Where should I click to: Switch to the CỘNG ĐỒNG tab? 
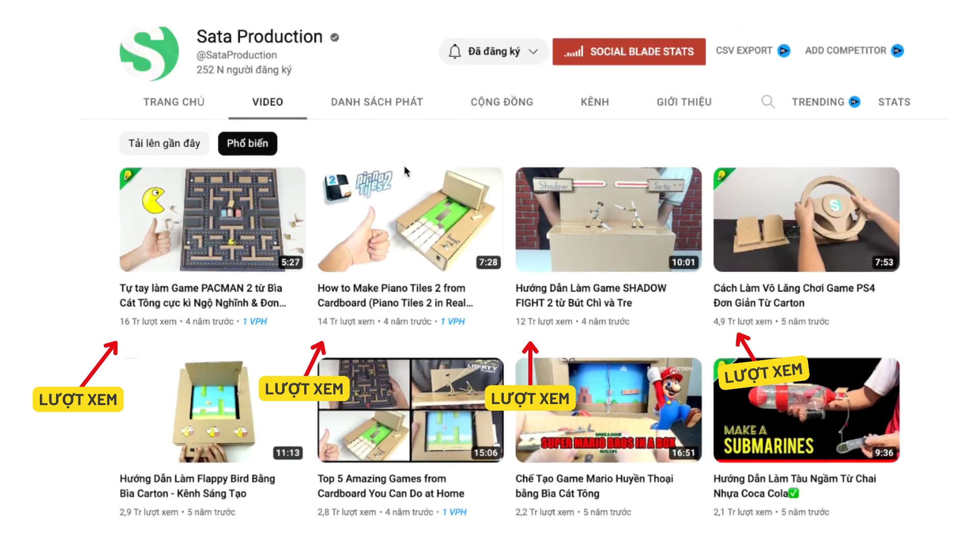(x=502, y=102)
